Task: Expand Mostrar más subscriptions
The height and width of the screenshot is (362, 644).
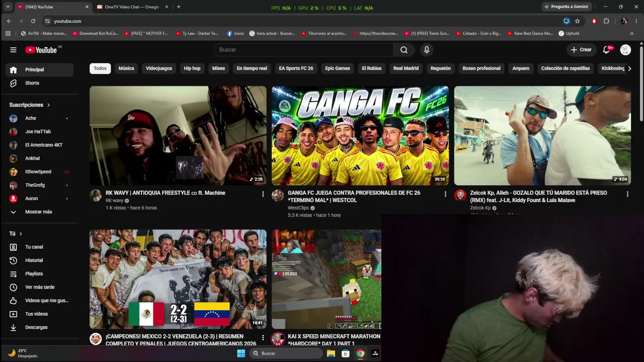Action: pyautogui.click(x=39, y=212)
